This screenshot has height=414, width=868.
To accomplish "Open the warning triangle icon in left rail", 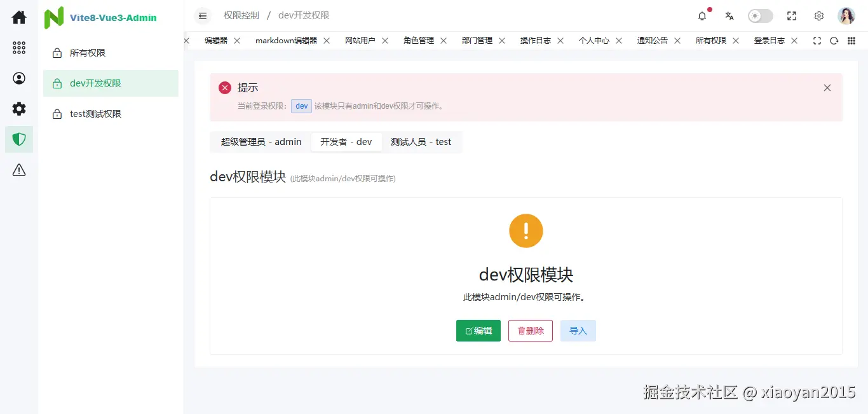I will [19, 170].
